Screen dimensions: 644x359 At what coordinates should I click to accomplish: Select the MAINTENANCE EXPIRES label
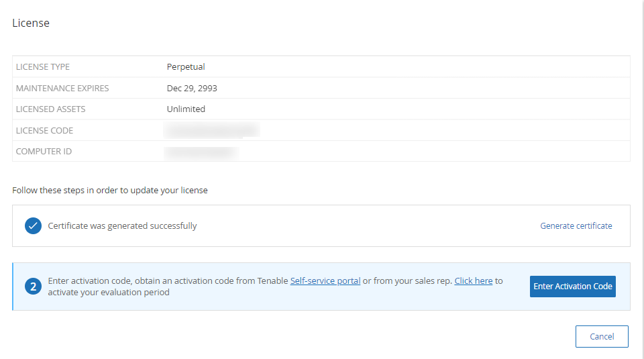coord(62,88)
